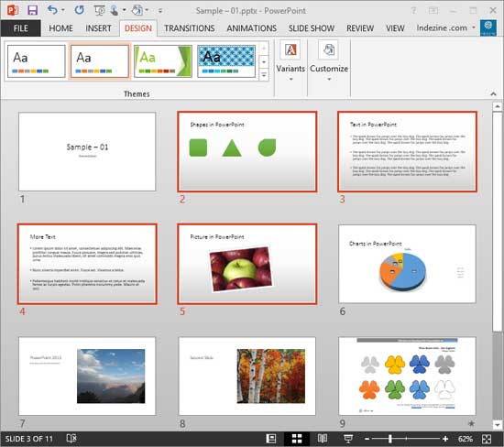Select slide 2 Shapes in PowerPoint
Screen dimensions: 504x447
click(x=247, y=151)
